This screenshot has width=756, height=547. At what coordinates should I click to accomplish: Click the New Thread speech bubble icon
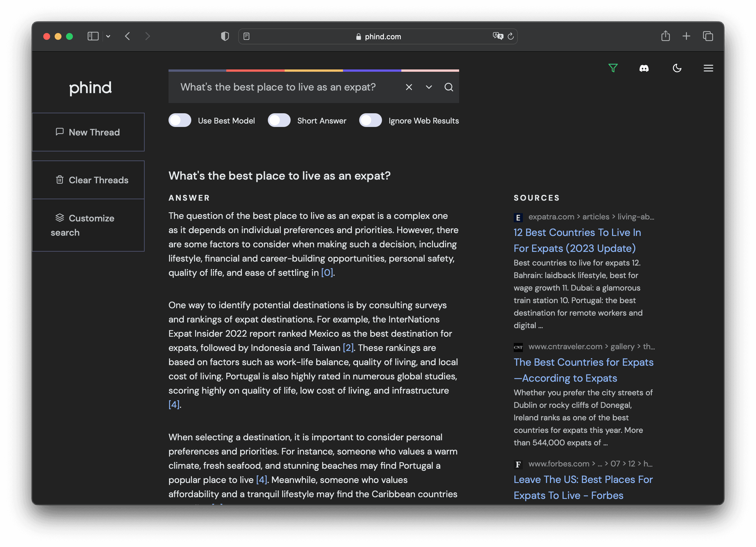(60, 132)
